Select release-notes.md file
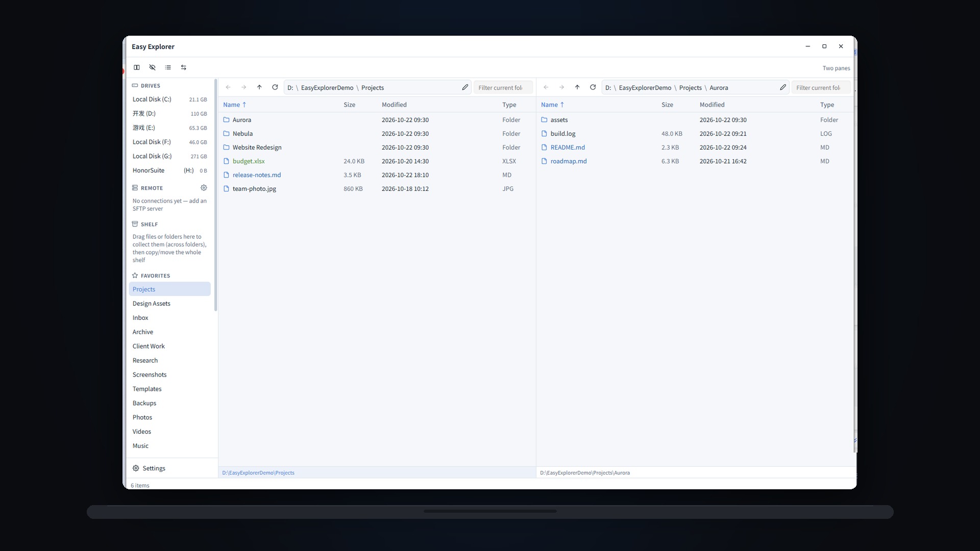This screenshot has height=551, width=980. 377,175
